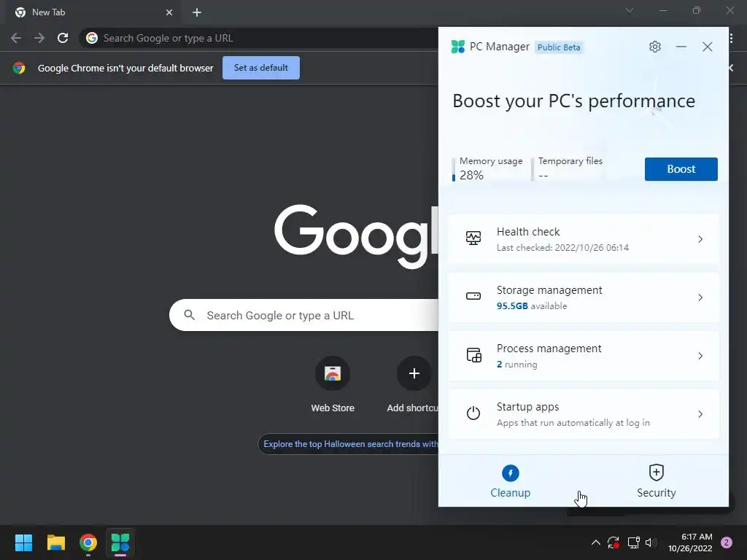Go back in Chrome
747x560 pixels.
click(x=16, y=38)
